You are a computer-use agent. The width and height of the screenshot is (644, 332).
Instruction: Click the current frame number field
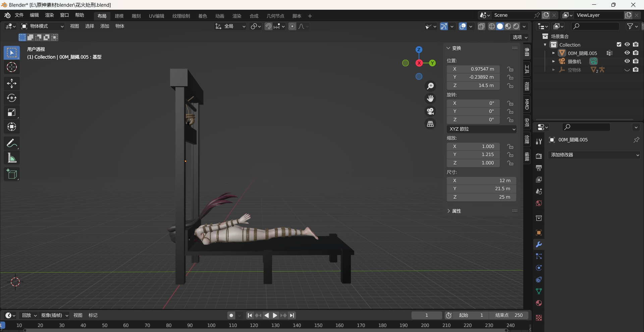tap(427, 316)
